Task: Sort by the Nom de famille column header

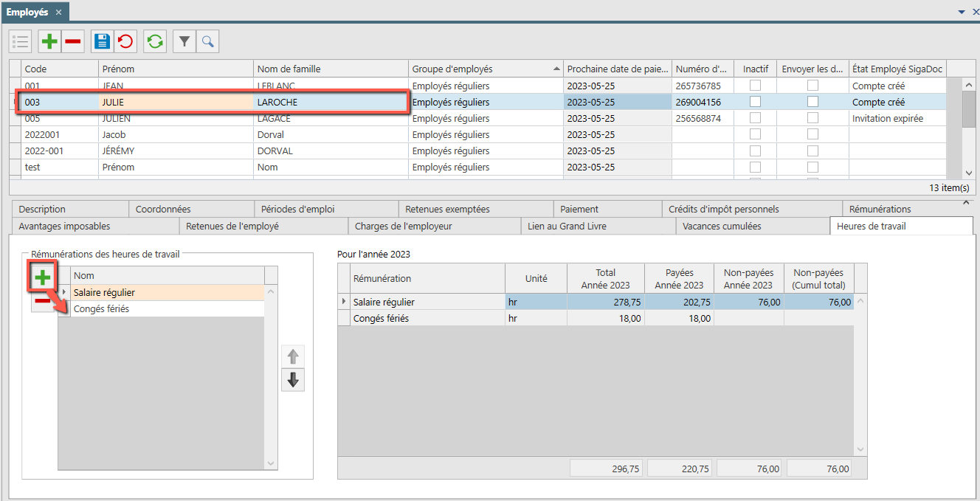Action: click(331, 69)
